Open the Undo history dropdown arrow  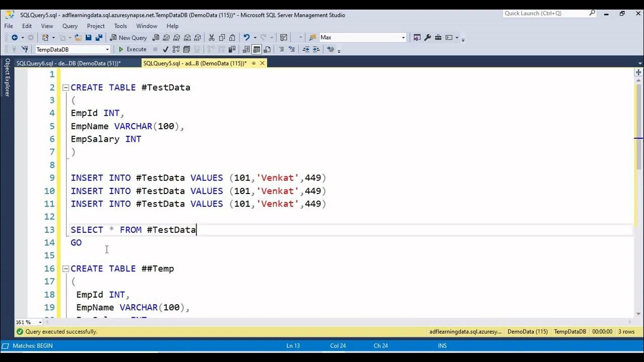(x=255, y=37)
